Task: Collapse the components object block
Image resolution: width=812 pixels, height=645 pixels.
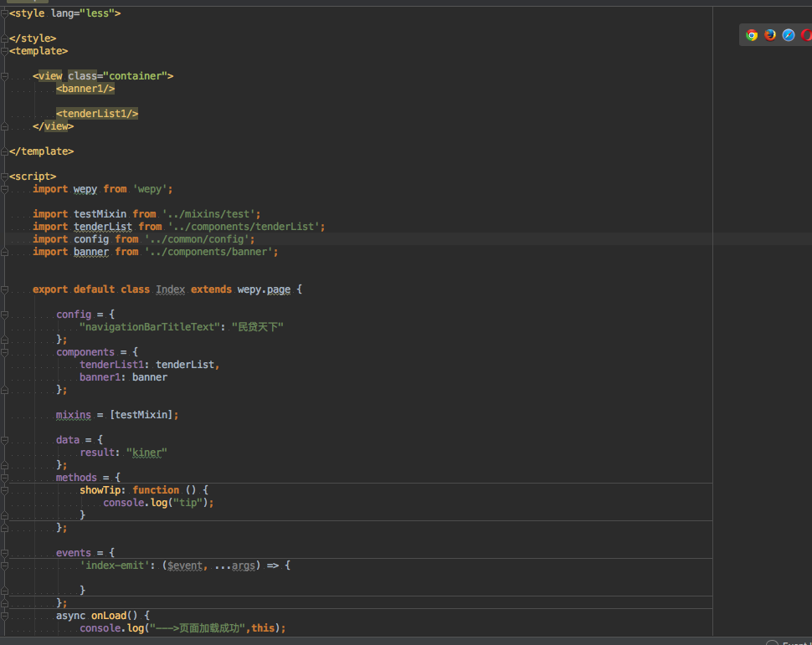Action: coord(4,351)
